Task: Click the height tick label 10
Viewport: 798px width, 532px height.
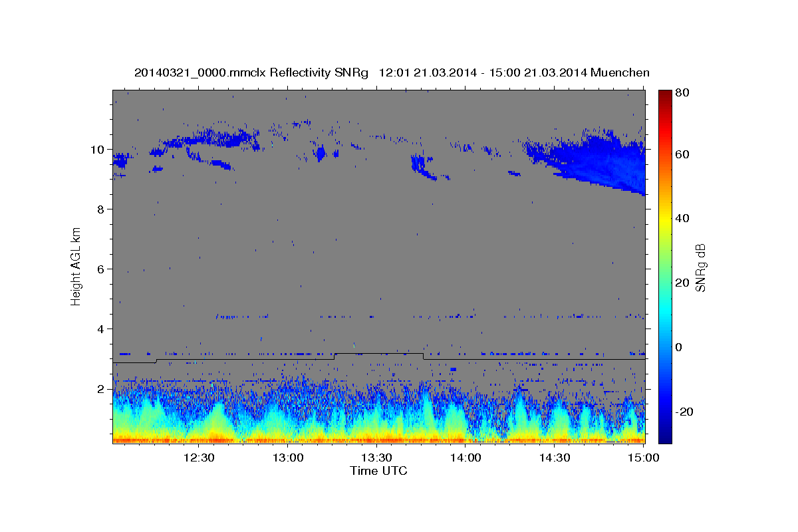Action: (x=98, y=150)
